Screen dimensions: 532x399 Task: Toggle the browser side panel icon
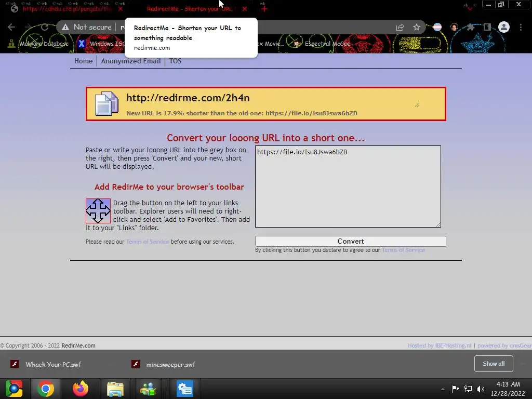[x=487, y=27]
